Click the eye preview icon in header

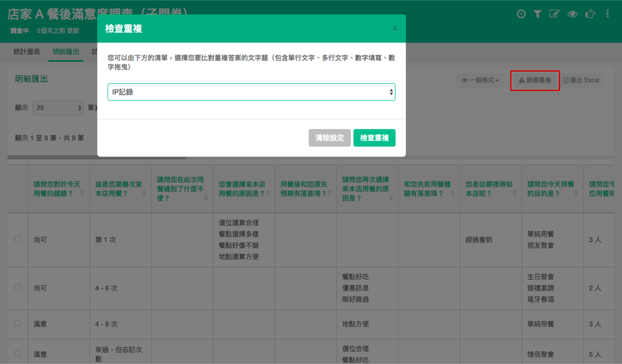point(572,14)
